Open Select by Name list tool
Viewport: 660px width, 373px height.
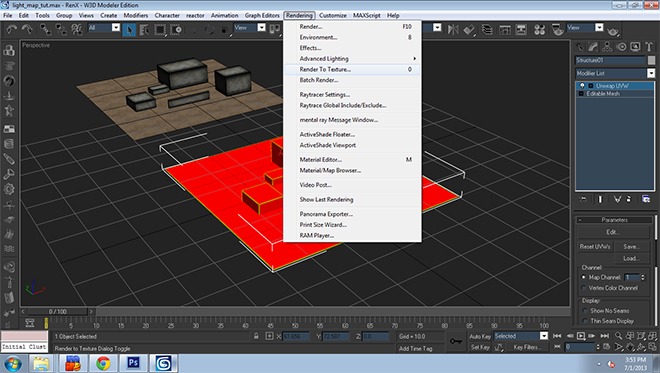point(144,29)
